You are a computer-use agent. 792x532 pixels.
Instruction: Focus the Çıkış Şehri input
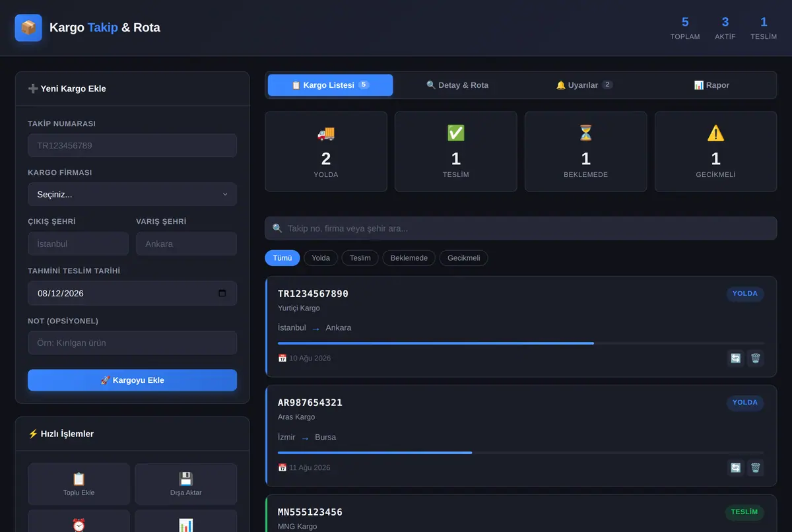point(78,244)
